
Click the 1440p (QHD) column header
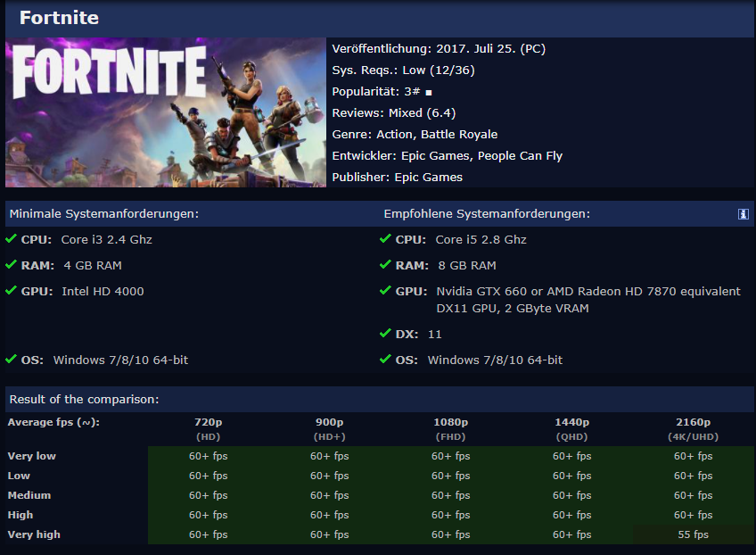click(571, 429)
